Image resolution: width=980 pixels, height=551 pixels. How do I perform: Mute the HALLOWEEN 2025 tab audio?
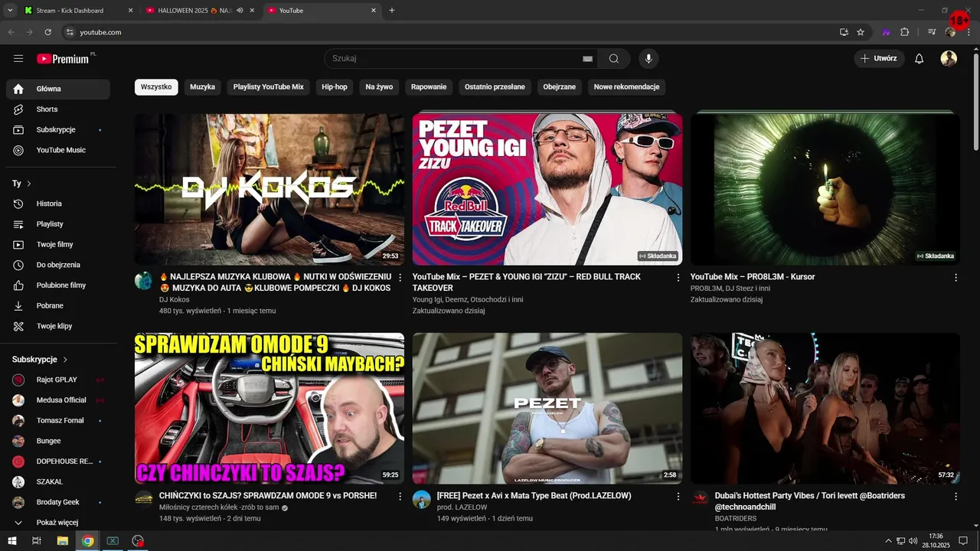(240, 11)
